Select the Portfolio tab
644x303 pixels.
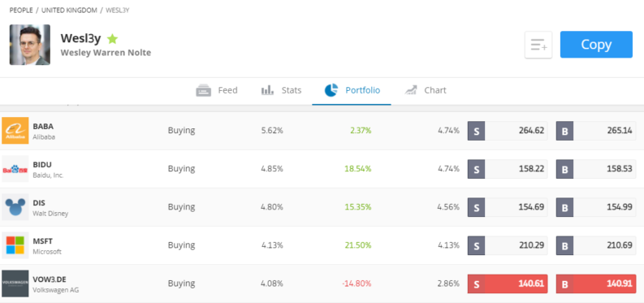[x=352, y=90]
